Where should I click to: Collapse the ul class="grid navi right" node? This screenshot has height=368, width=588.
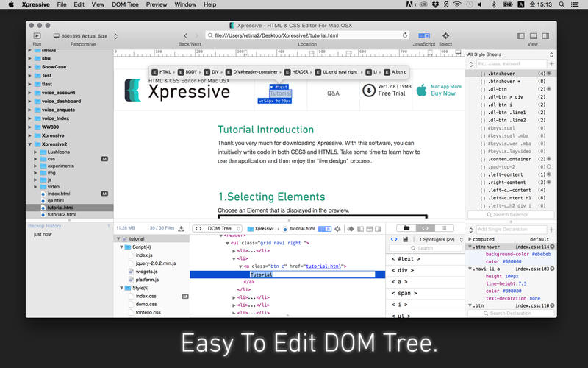pos(227,244)
